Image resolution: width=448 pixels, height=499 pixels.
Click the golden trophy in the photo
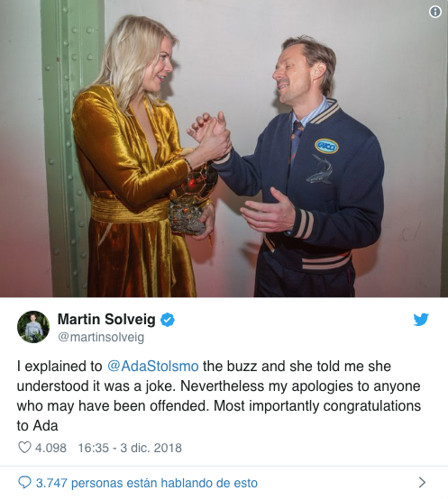click(x=192, y=199)
